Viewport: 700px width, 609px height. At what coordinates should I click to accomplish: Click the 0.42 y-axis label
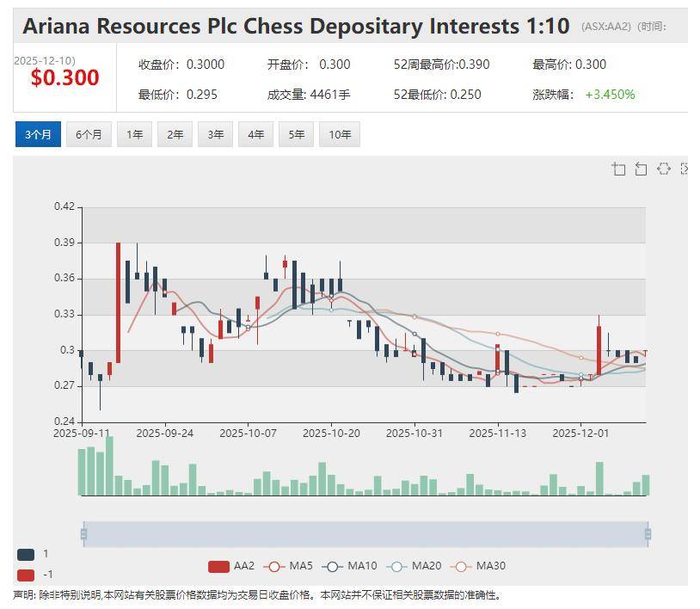coord(64,206)
